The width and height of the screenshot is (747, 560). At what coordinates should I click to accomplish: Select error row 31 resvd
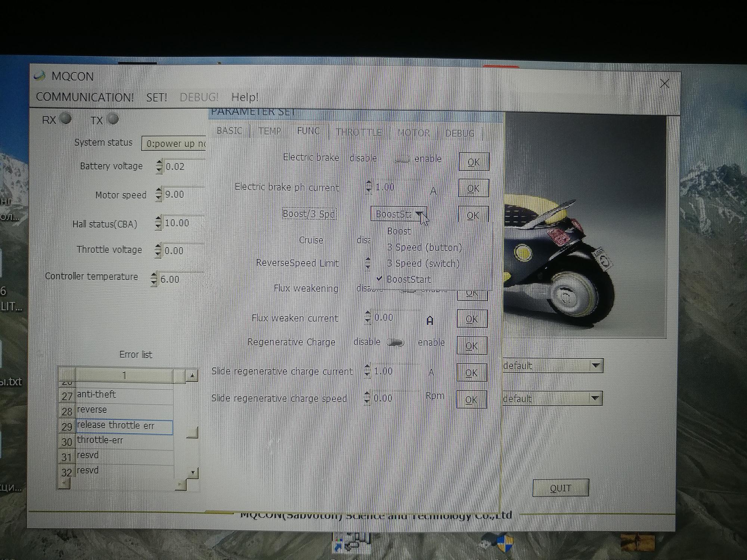coord(124,456)
